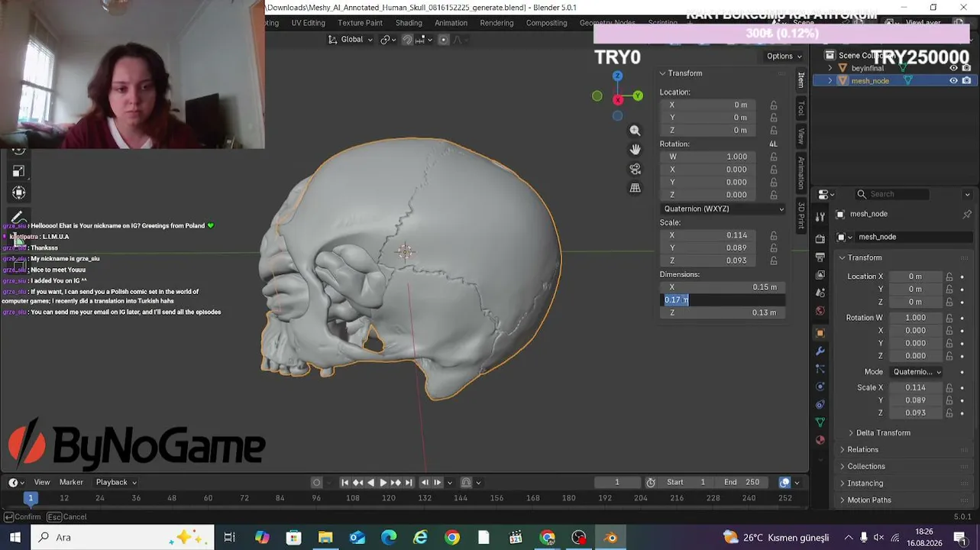Pin the mesh_node properties panel
Viewport: 980px width, 550px height.
[967, 215]
